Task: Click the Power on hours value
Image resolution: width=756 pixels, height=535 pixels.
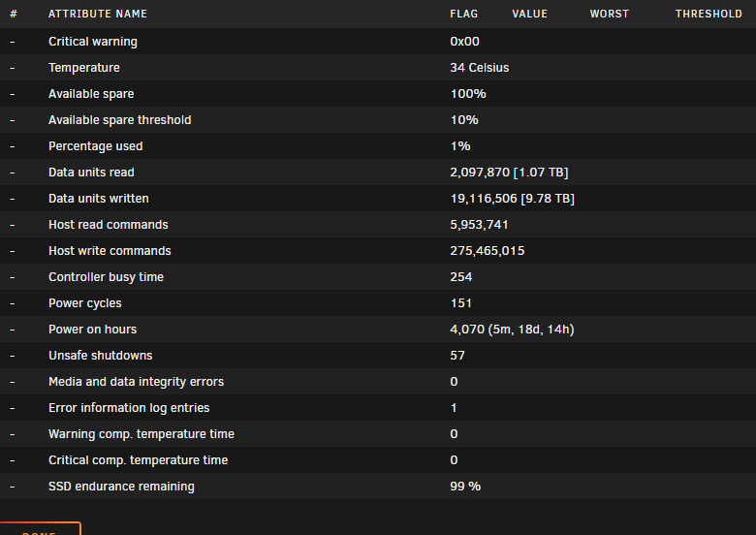Action: click(x=512, y=330)
